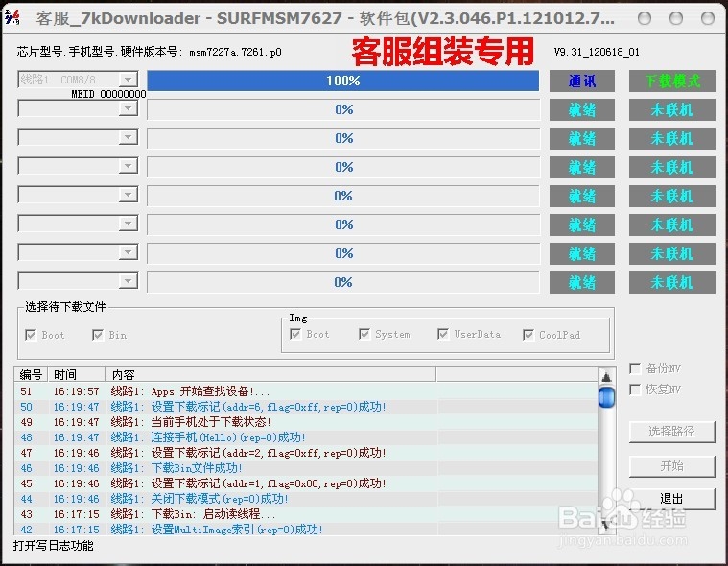Select log row 44 关闭下载模式成功
Image resolution: width=728 pixels, height=566 pixels.
point(306,499)
